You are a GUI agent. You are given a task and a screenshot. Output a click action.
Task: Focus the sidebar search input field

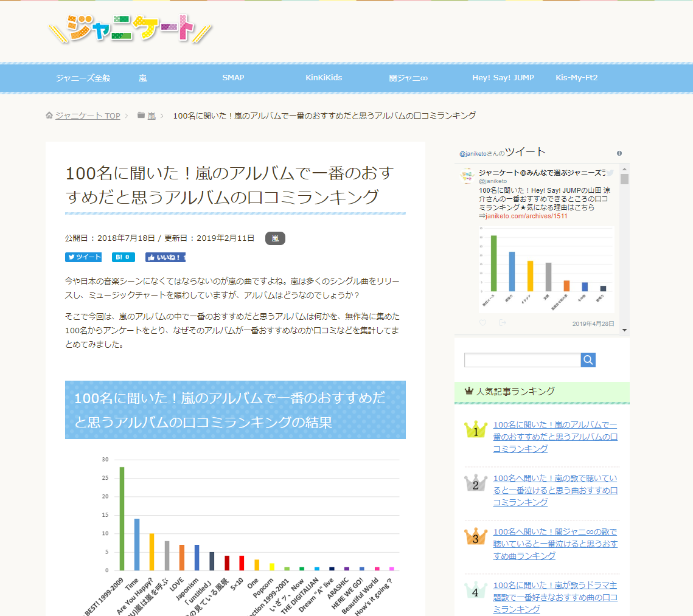pyautogui.click(x=523, y=360)
